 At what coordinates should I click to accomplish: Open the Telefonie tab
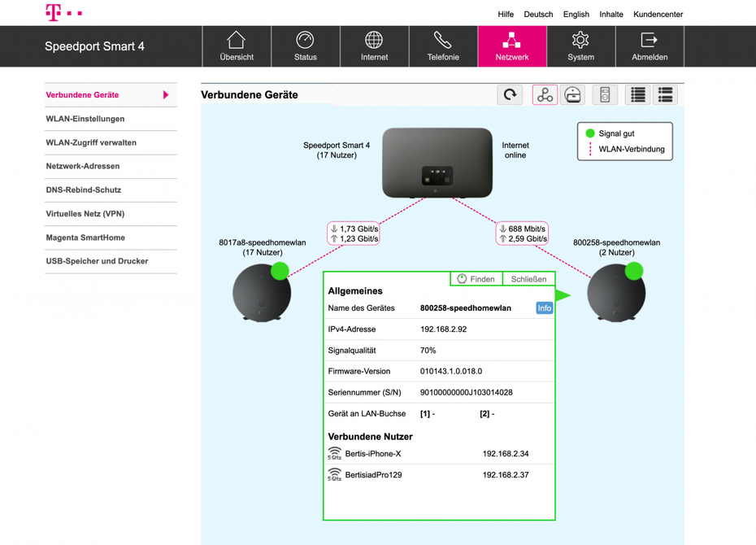click(x=443, y=46)
